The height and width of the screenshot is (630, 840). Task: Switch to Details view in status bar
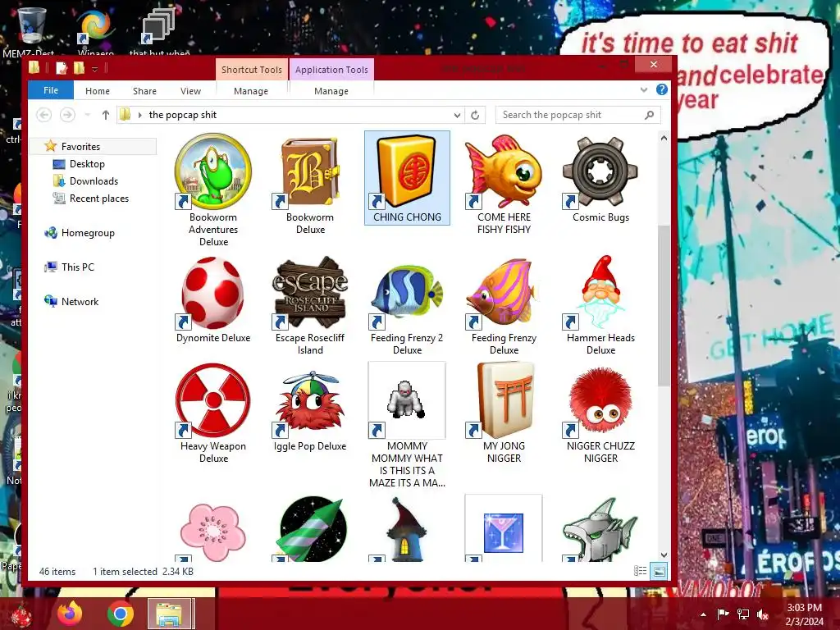coord(640,571)
